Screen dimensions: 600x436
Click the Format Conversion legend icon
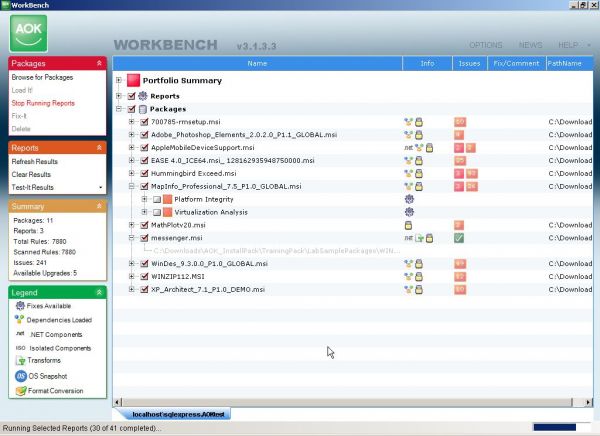(x=21, y=391)
